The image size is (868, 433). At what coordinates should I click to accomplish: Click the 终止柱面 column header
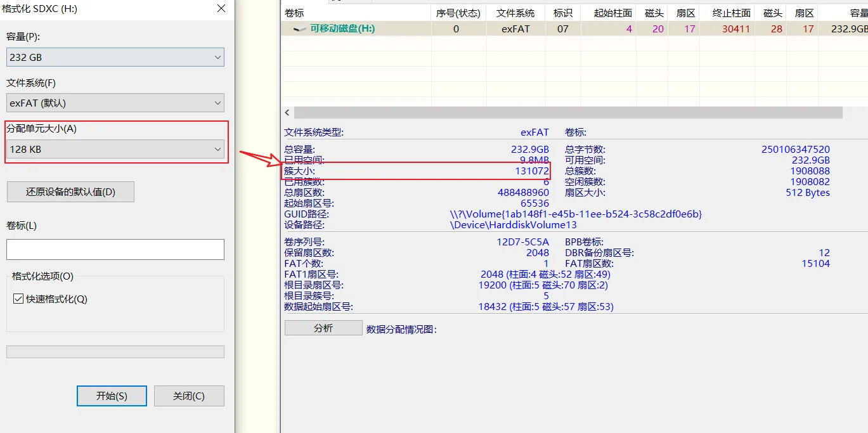click(731, 13)
